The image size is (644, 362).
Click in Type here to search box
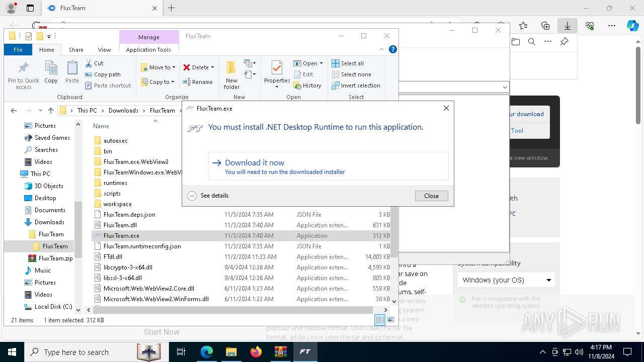click(76, 352)
